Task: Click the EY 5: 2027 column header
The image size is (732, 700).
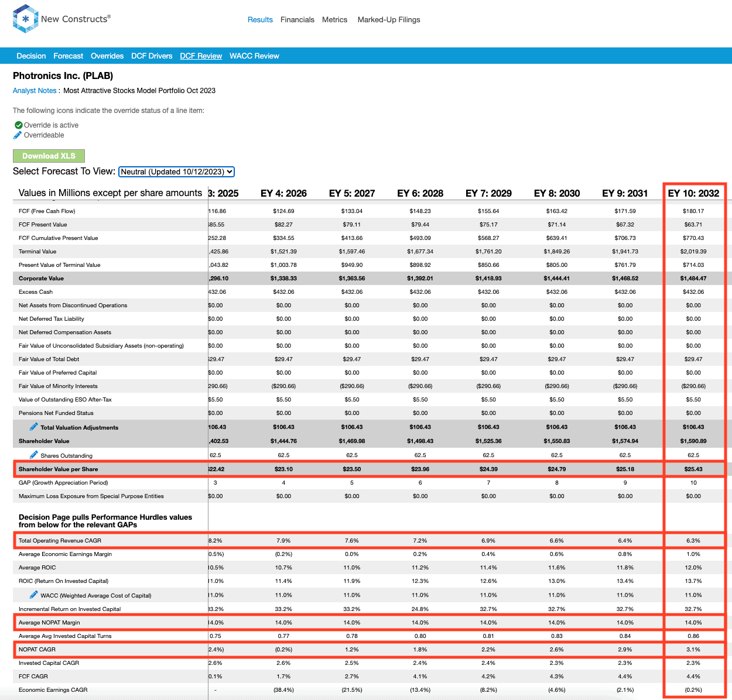Action: [x=352, y=193]
